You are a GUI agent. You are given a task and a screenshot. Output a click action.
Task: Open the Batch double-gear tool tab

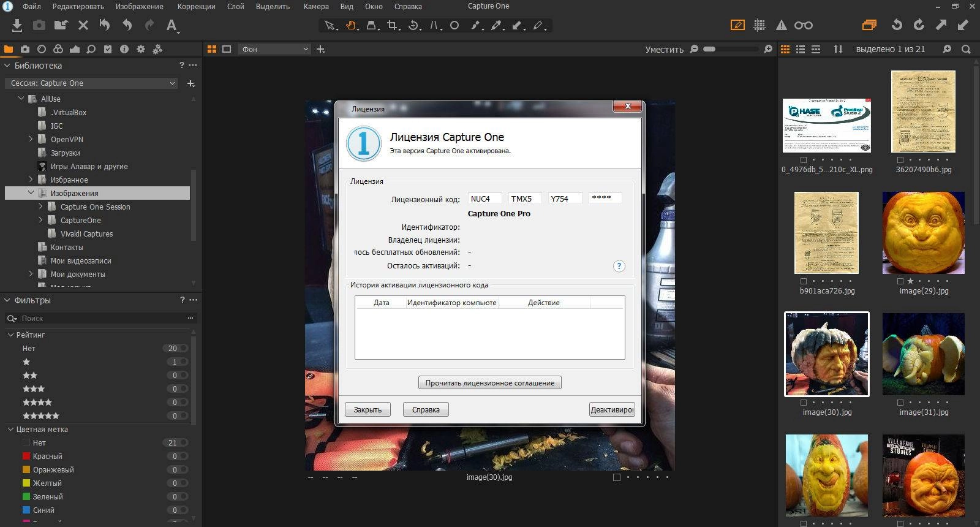[157, 49]
